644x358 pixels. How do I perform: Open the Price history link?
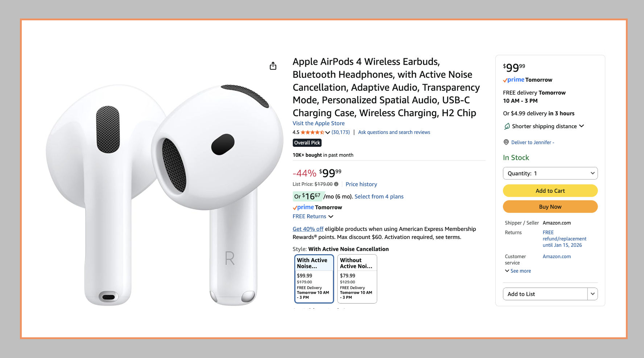coord(361,184)
